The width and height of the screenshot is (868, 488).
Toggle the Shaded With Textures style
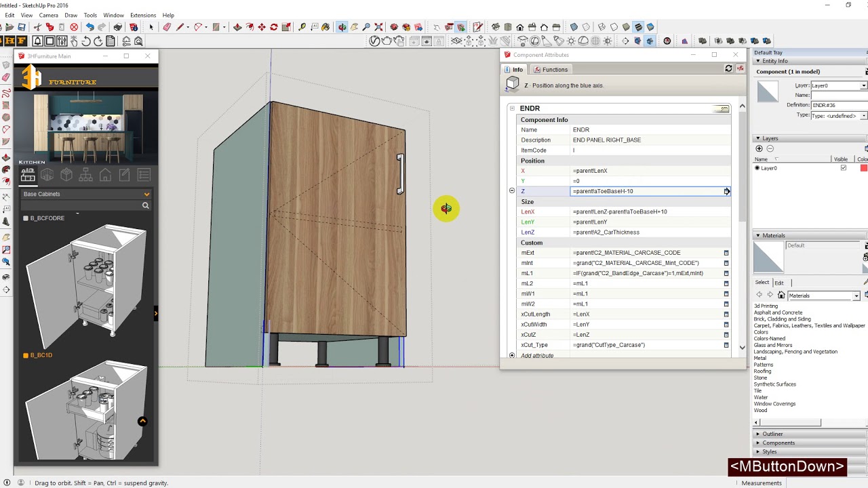[x=638, y=27]
